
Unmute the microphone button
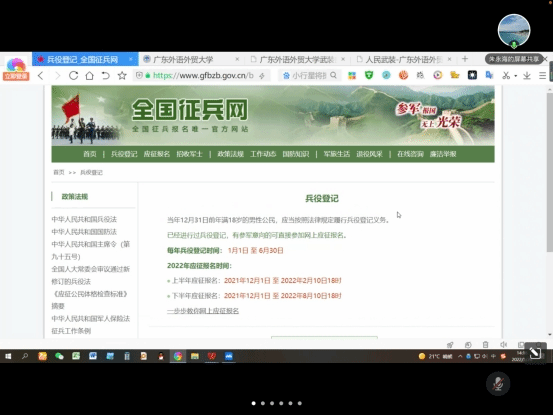pyautogui.click(x=498, y=384)
